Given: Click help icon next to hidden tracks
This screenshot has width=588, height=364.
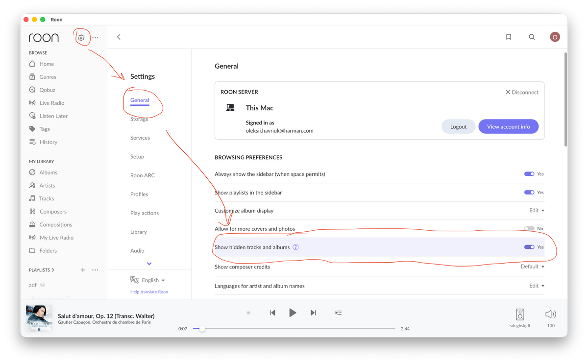Looking at the screenshot, I should click(x=295, y=247).
